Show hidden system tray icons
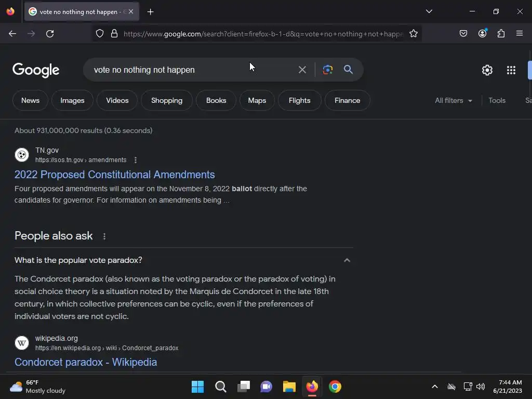 pyautogui.click(x=435, y=387)
